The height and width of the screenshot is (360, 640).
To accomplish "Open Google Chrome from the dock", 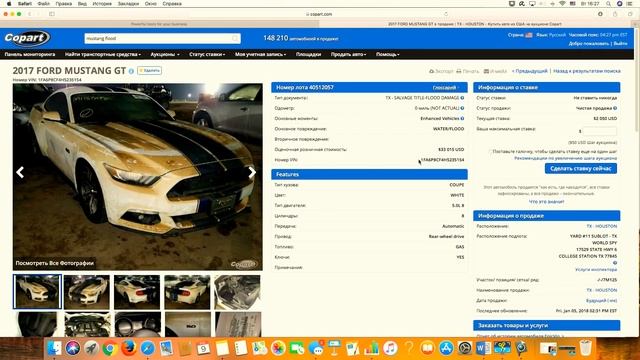I will [110, 348].
